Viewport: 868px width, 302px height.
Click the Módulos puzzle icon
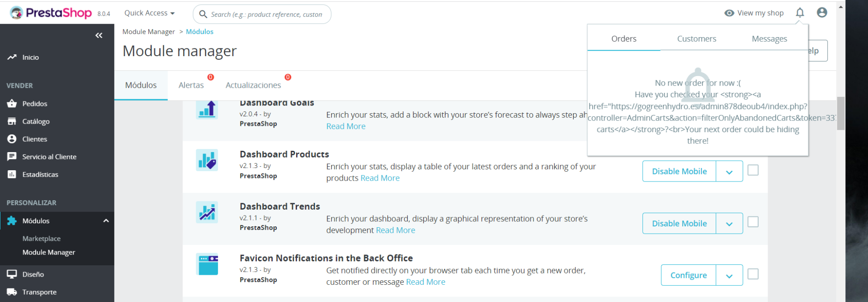pos(12,221)
